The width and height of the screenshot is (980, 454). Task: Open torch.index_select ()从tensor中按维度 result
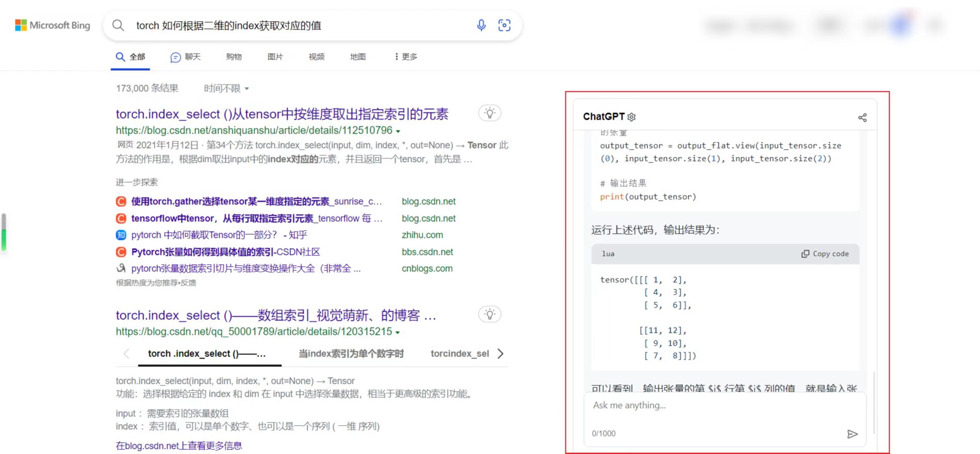pos(282,114)
